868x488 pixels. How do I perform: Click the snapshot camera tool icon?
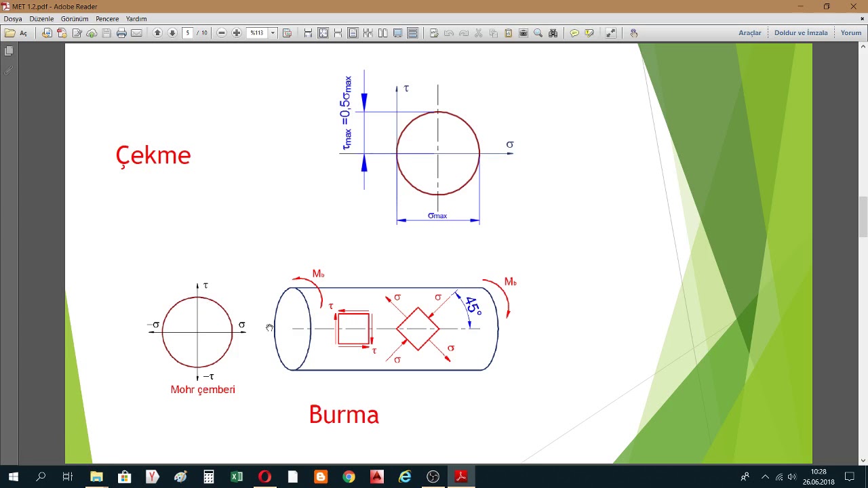pyautogui.click(x=523, y=33)
